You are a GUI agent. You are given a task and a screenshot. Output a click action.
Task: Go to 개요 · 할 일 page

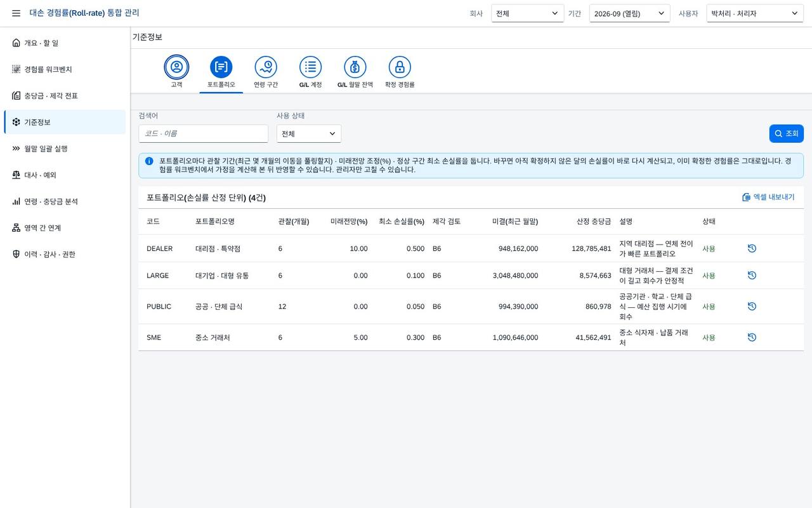(65, 43)
